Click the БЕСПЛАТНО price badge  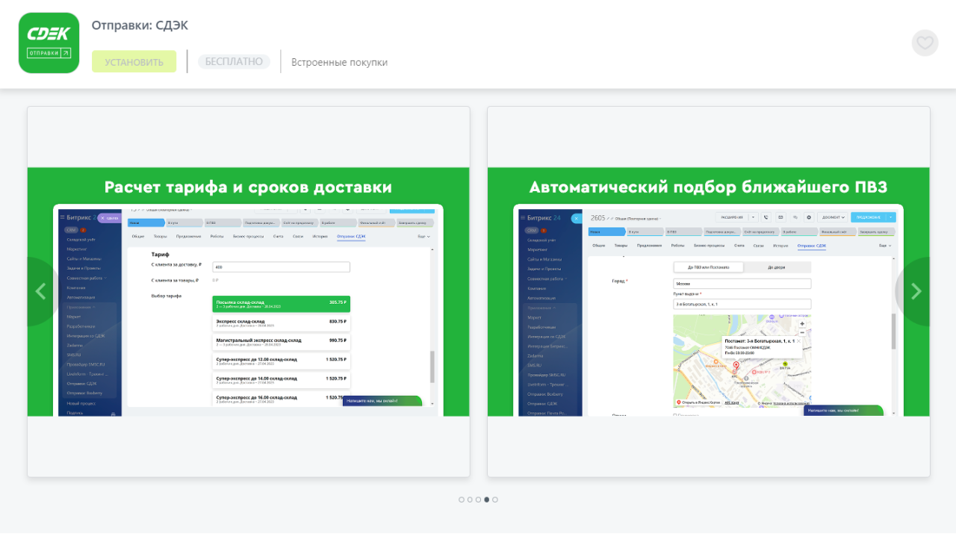(x=234, y=62)
